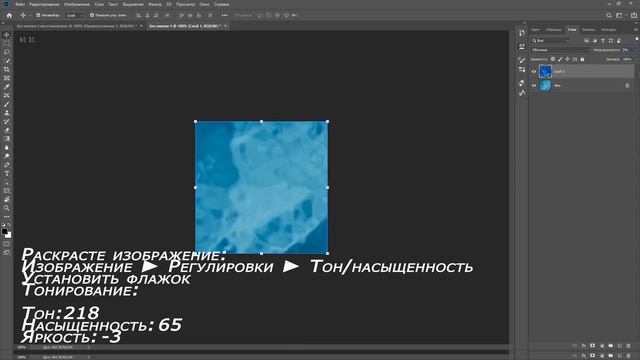The width and height of the screenshot is (640, 360).
Task: Click the lock image pixels brush icon
Action: pyautogui.click(x=560, y=59)
